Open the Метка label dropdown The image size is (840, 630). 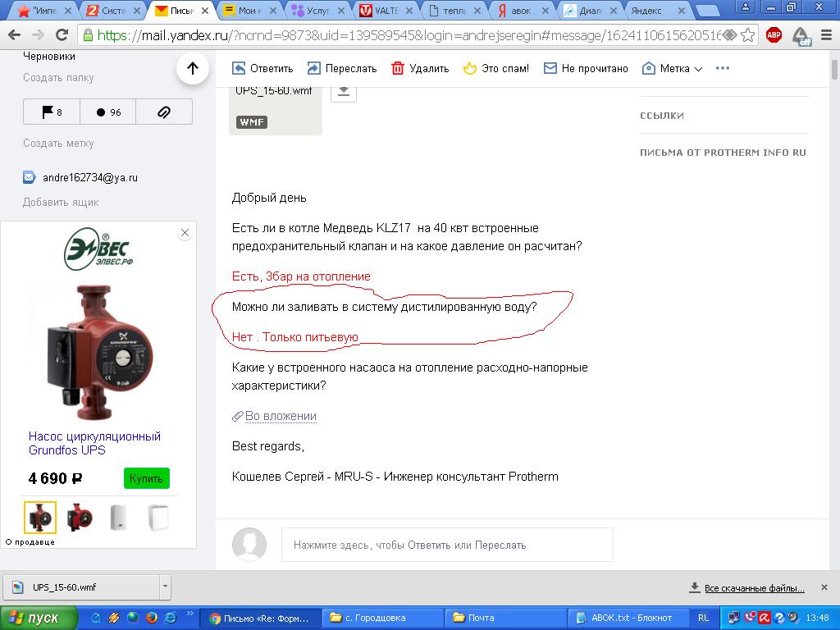point(673,69)
